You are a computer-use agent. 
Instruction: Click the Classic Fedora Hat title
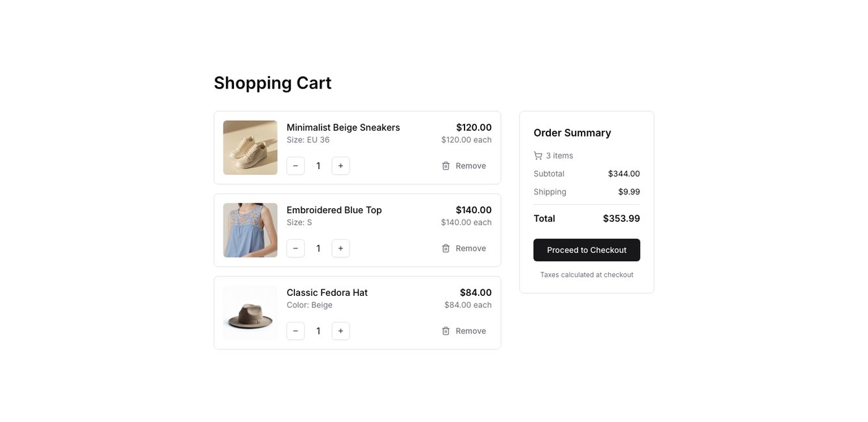[x=327, y=293]
